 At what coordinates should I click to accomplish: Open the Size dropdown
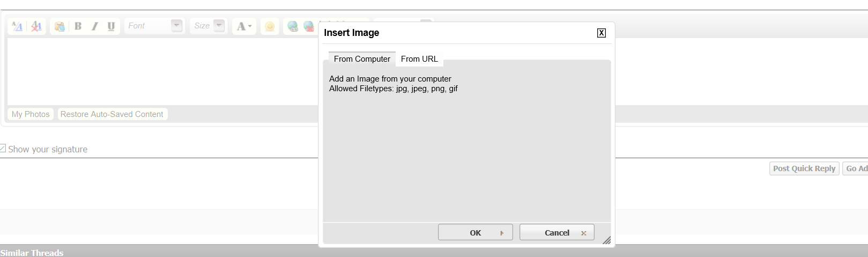tap(219, 25)
